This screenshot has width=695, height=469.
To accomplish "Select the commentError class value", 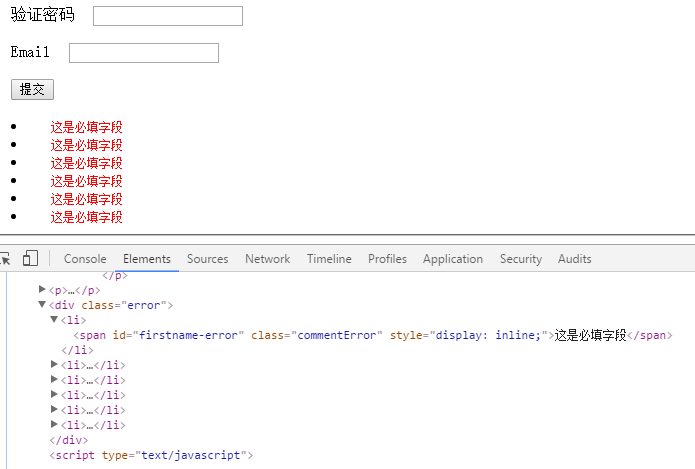I will (336, 335).
